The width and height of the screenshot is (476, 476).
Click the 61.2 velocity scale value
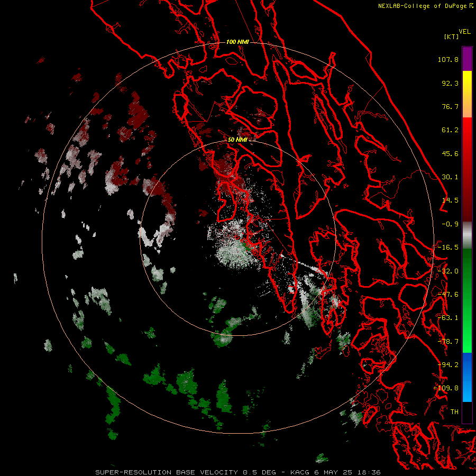pos(450,130)
